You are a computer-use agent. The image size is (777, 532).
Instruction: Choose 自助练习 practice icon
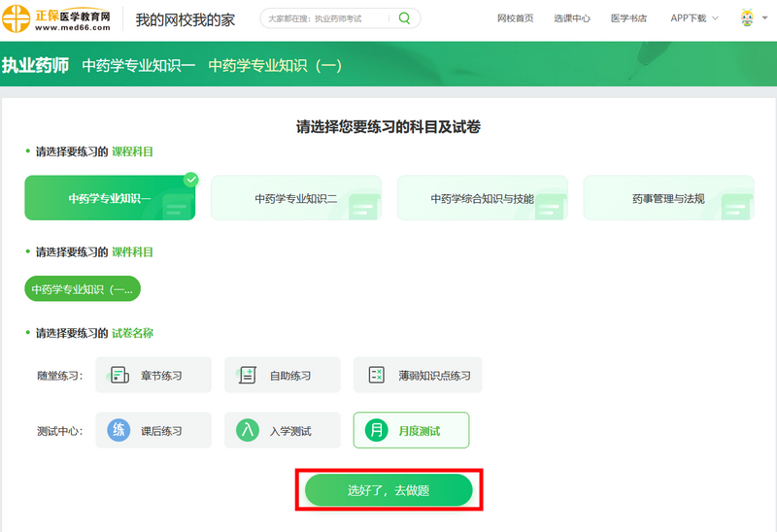click(x=248, y=376)
